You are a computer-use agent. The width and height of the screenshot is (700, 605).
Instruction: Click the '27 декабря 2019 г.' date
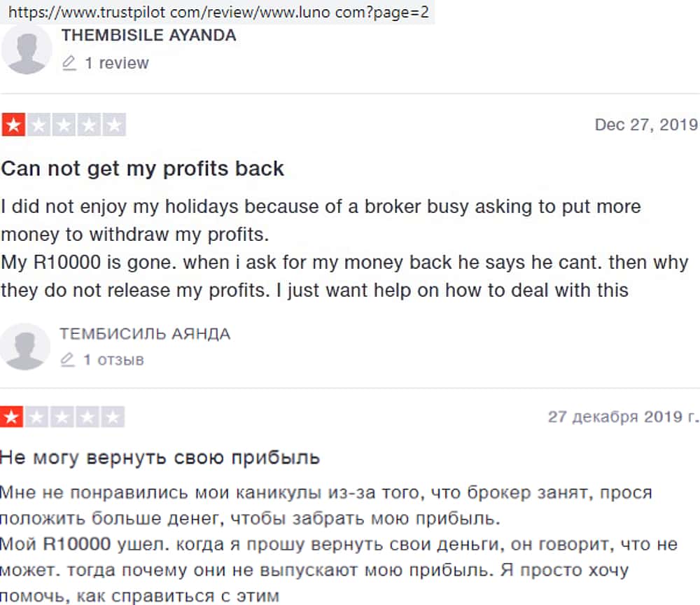(623, 417)
